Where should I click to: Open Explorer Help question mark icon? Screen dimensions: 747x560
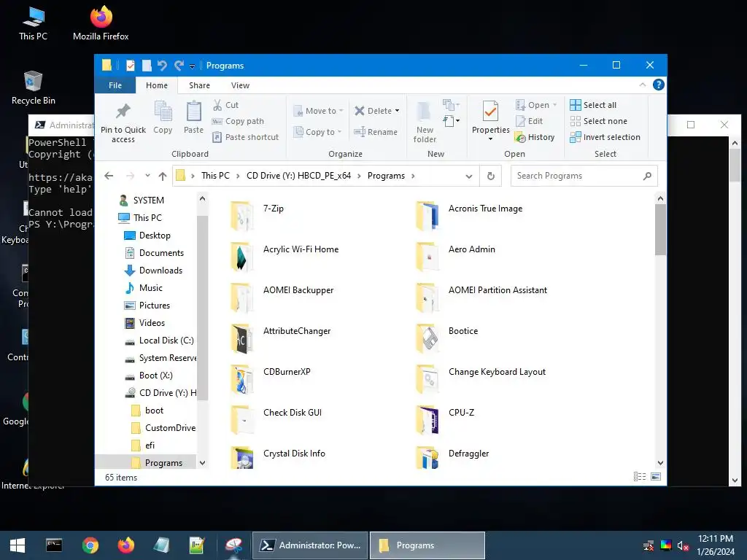click(659, 85)
